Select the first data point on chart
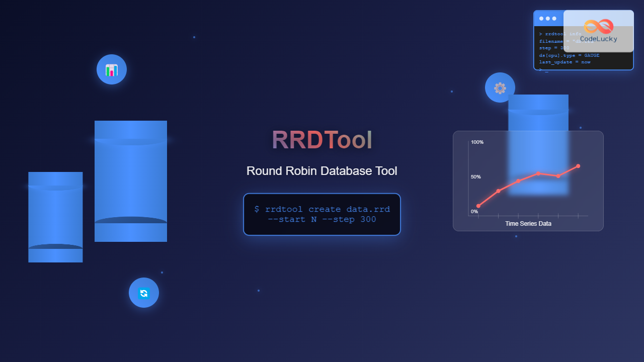Image resolution: width=644 pixels, height=362 pixels. click(478, 206)
